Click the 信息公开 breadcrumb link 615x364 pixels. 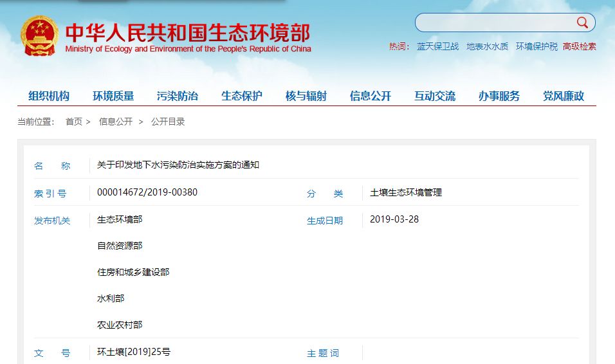pos(116,122)
